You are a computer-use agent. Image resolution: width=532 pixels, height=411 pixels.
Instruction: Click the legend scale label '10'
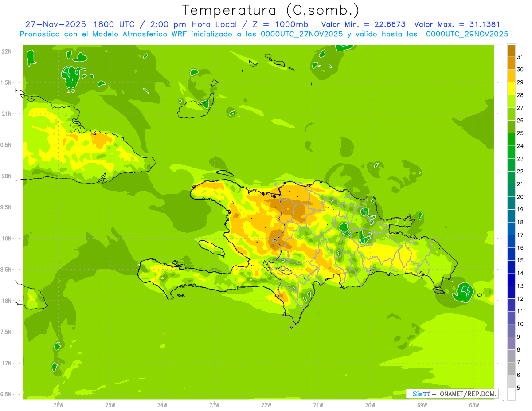pyautogui.click(x=520, y=324)
